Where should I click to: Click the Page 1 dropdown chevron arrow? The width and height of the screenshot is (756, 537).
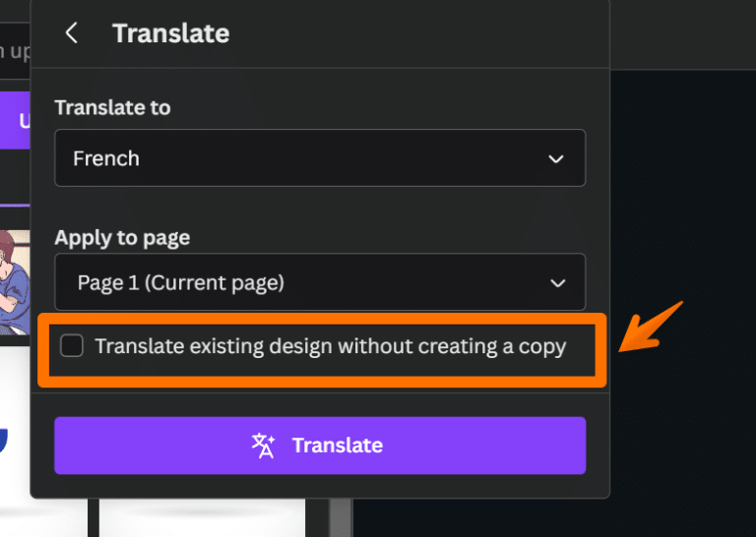point(558,283)
